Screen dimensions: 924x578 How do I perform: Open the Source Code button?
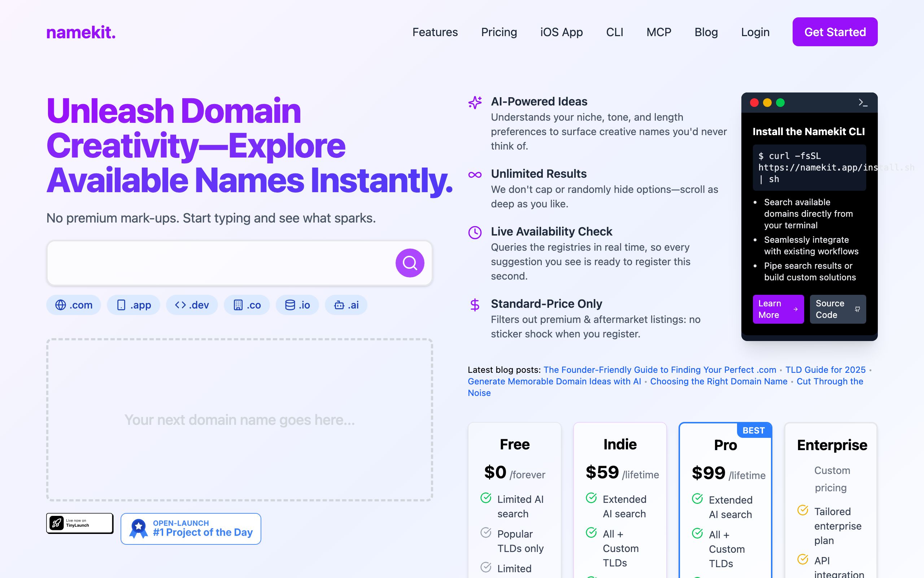(838, 309)
